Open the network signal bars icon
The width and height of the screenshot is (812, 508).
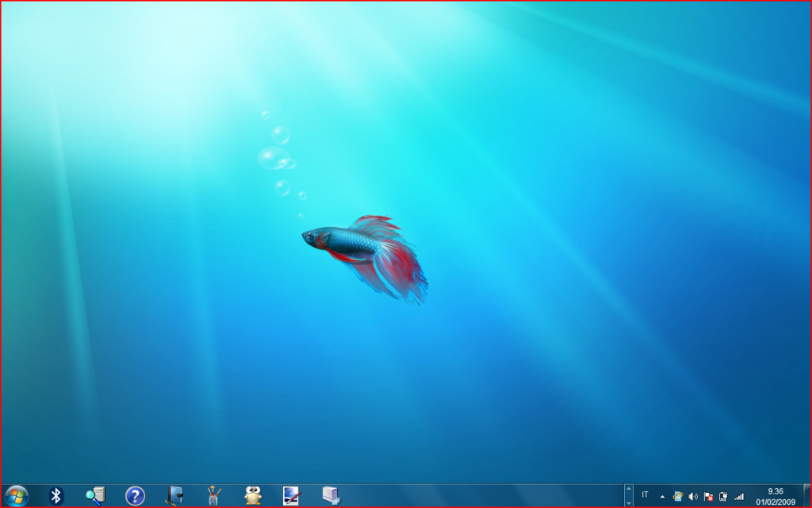739,497
